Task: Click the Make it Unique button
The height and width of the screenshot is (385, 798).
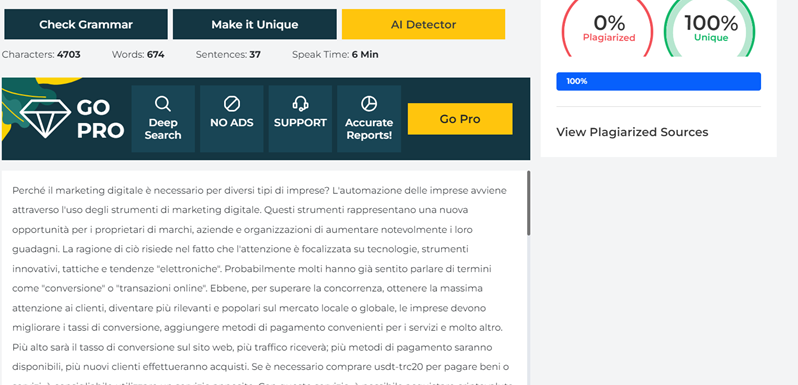Action: coord(254,24)
